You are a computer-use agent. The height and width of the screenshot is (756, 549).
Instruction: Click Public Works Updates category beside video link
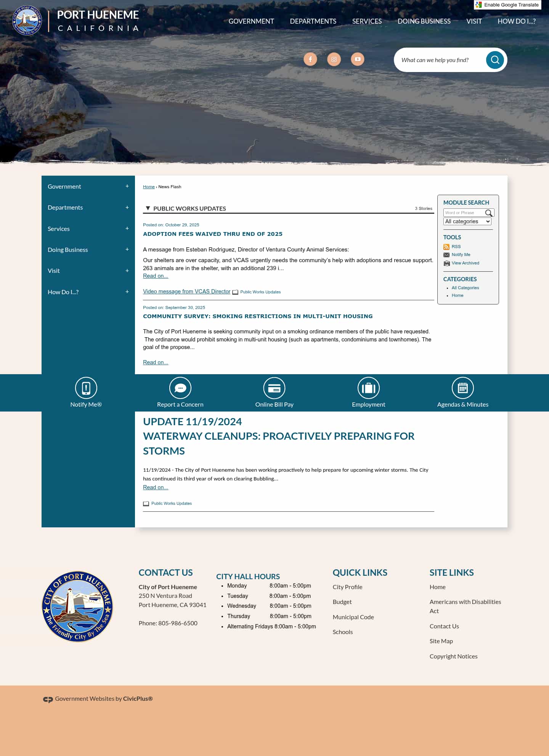[x=260, y=292]
